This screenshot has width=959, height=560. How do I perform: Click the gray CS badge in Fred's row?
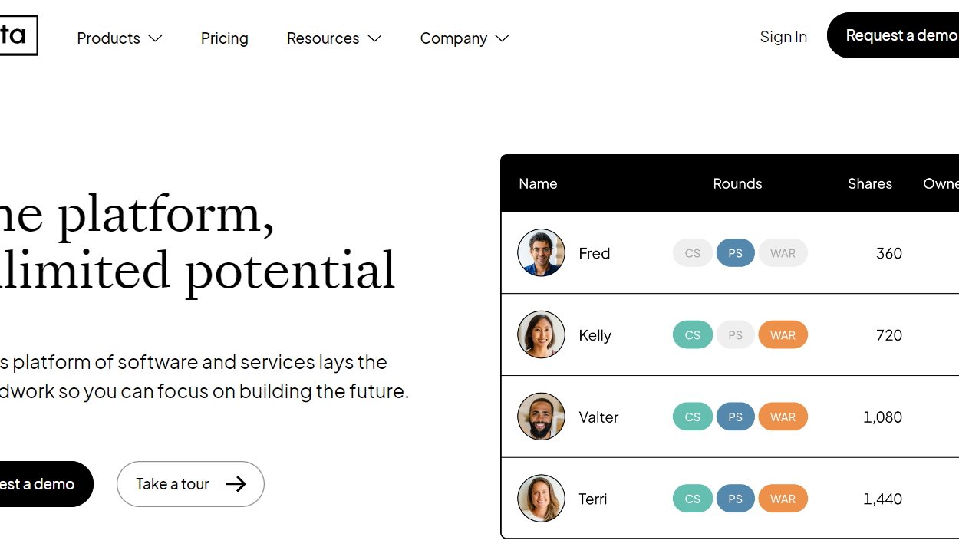point(692,252)
